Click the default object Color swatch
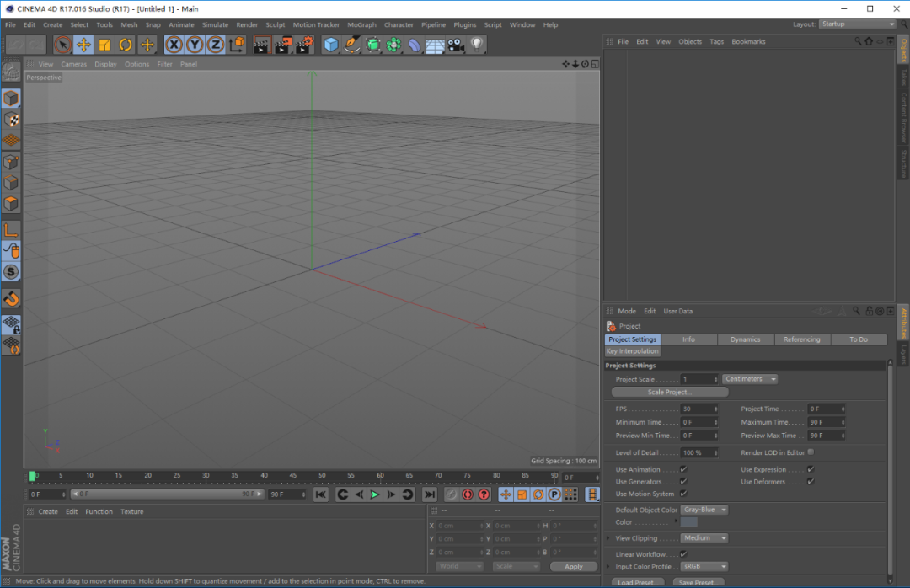 (x=689, y=522)
